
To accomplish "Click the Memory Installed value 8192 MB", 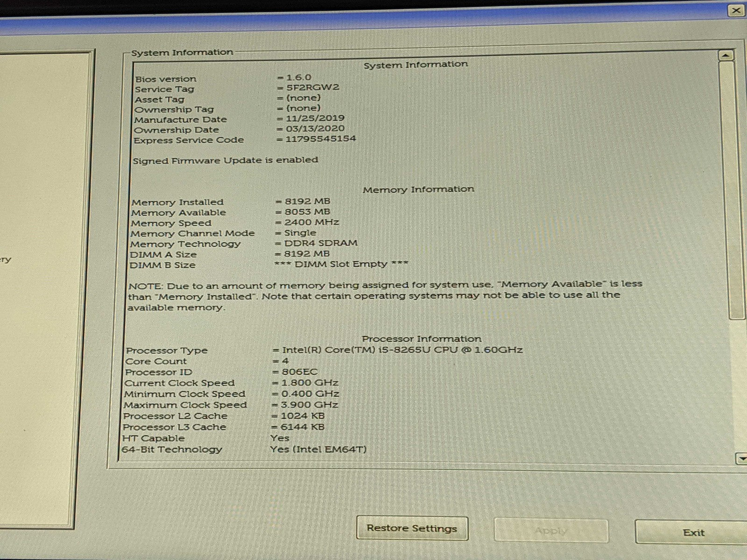I will [x=307, y=201].
